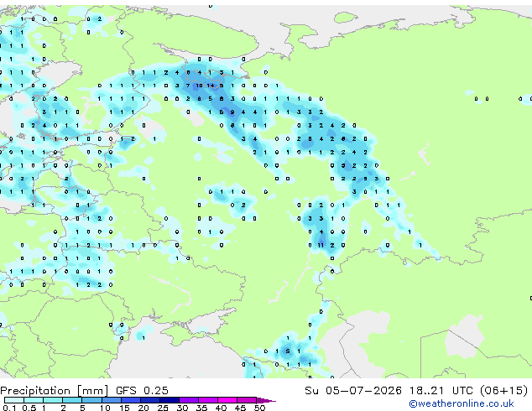This screenshot has width=532, height=411.
Task: Click the 15–20 legend color swatch
Action: tap(131, 400)
